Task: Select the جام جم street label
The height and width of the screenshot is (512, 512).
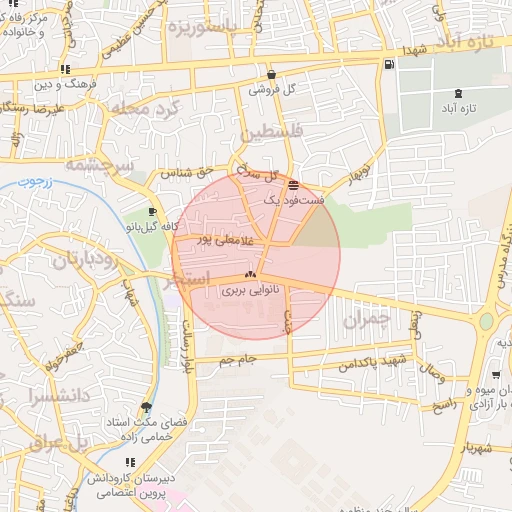Action: pos(238,360)
